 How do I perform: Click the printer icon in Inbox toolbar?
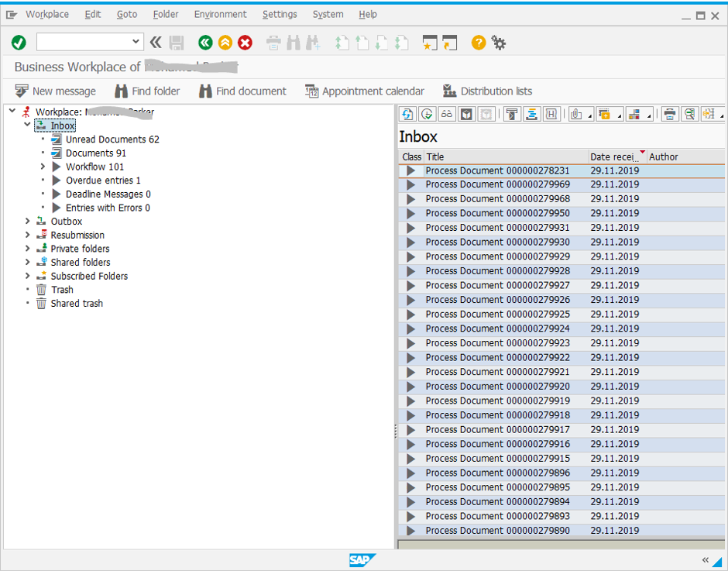(669, 114)
